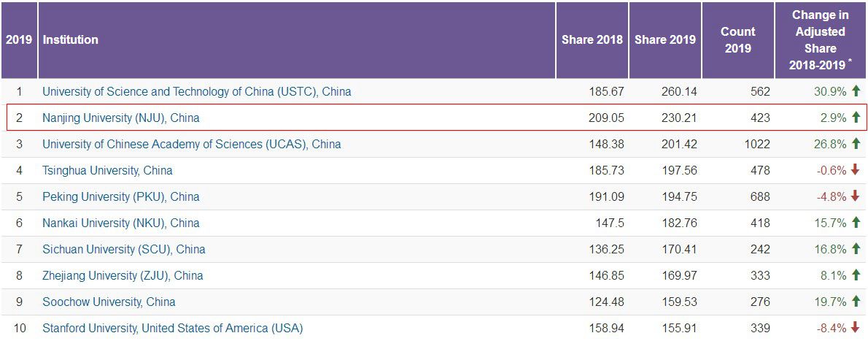Click the Institution column header
The height and width of the screenshot is (341, 868).
point(71,40)
